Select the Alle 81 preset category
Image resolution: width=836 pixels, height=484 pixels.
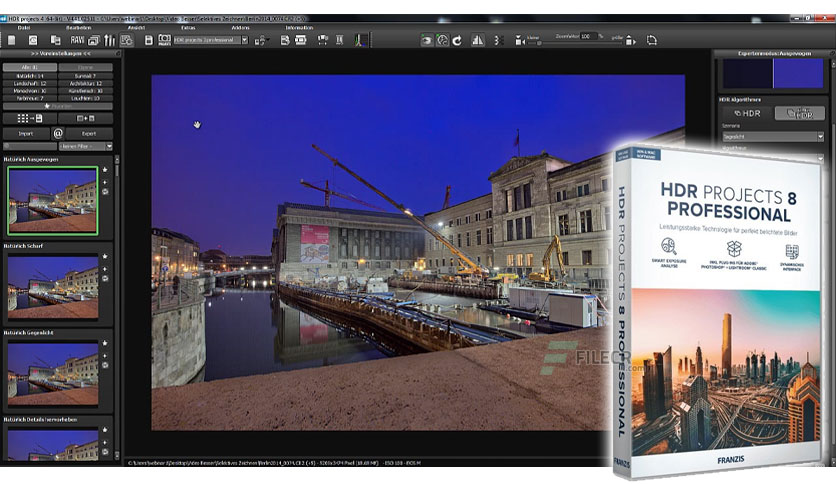[30, 68]
